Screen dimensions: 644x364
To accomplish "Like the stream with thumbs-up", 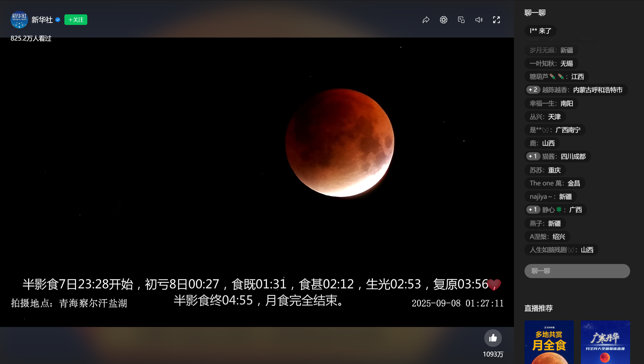I will click(x=493, y=338).
